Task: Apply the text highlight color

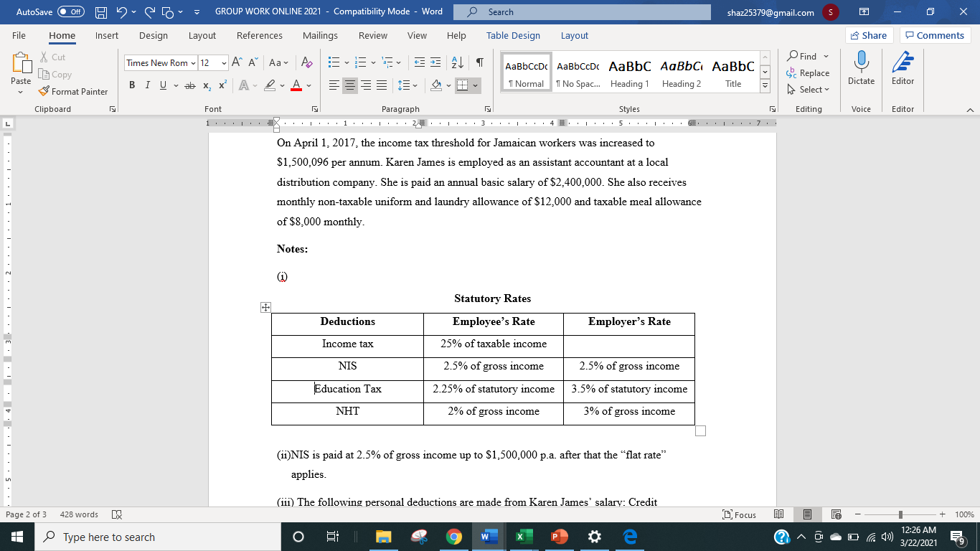Action: point(269,85)
